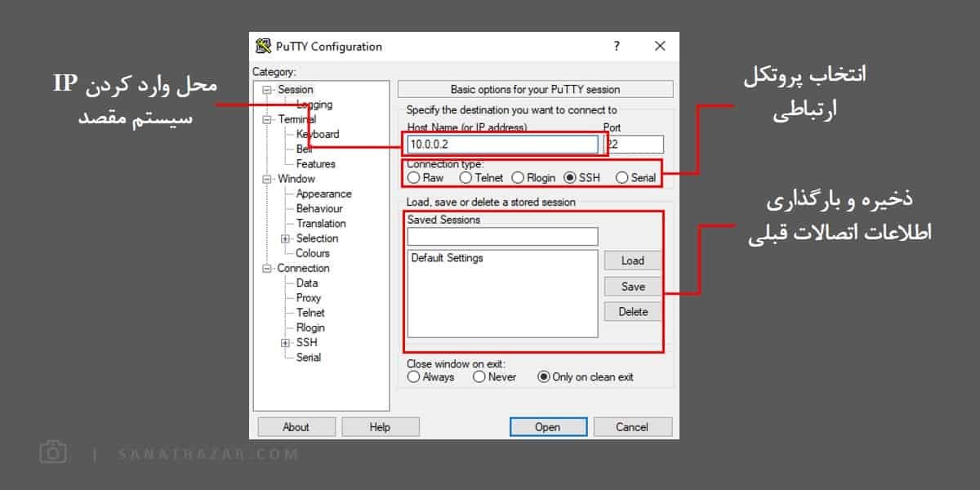Open the Serial category in the tree
This screenshot has width=980, height=490.
pos(309,358)
